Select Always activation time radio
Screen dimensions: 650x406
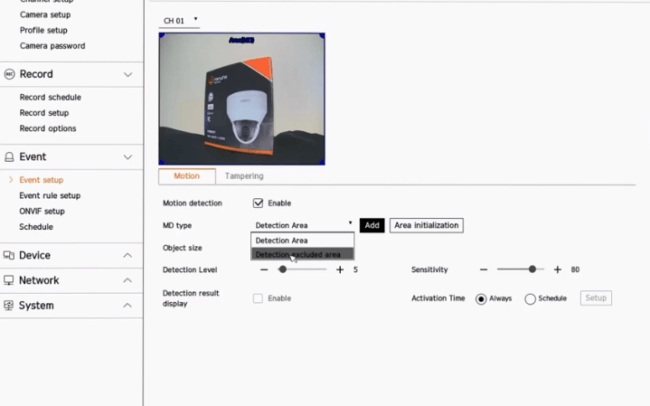[x=481, y=299]
